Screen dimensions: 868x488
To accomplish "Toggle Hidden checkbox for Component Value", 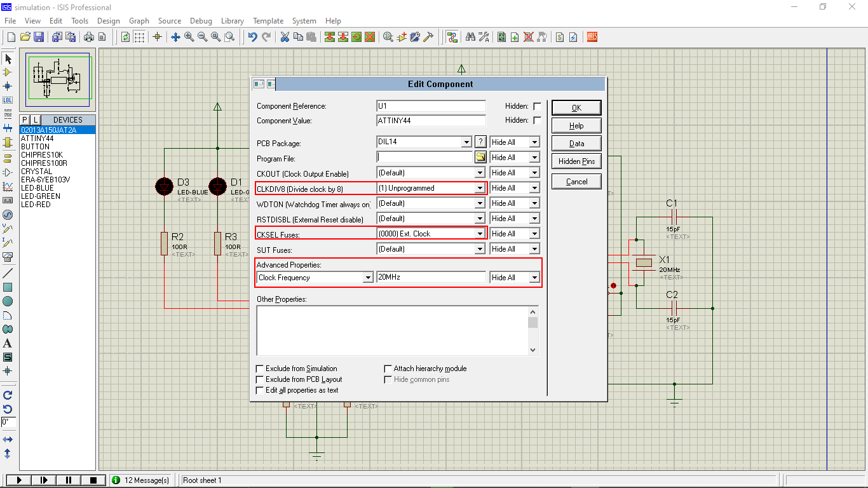I will pyautogui.click(x=537, y=120).
